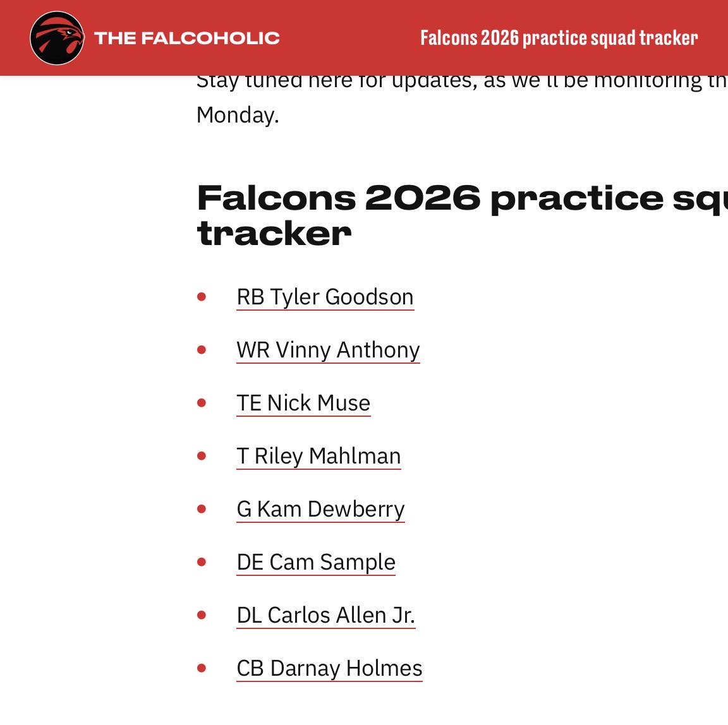Viewport: 728px width, 725px height.
Task: Click the Falcoholic falcon head logo
Action: point(57,38)
